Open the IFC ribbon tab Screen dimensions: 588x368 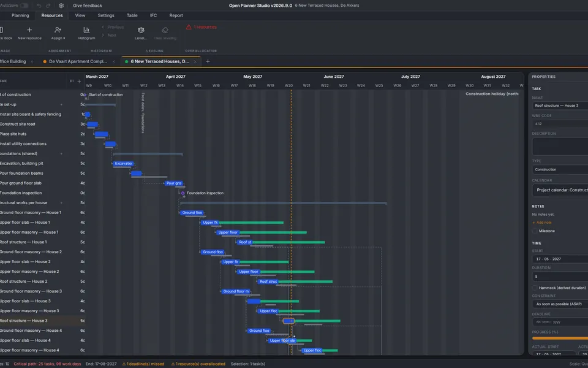coord(153,15)
